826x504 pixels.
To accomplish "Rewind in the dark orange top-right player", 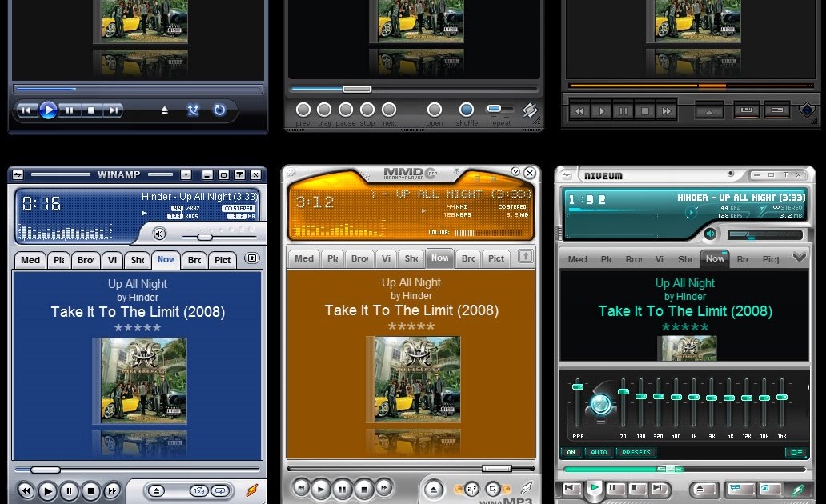I will 579,111.
